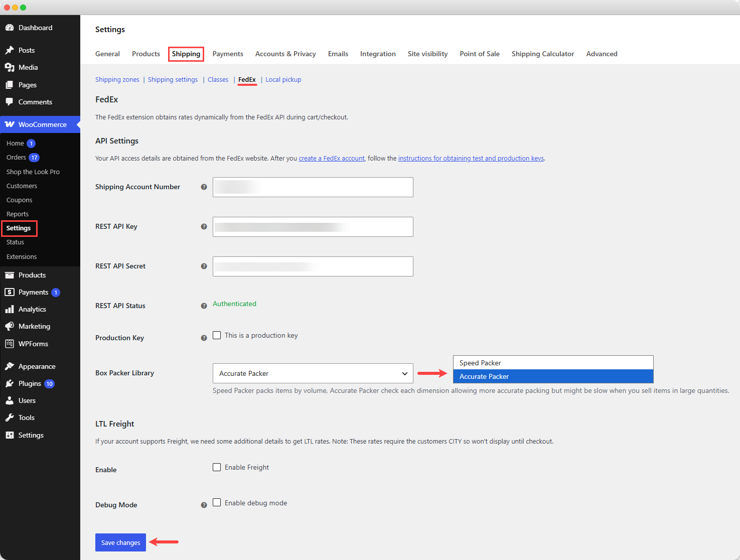
Task: Select the Shipping tab
Action: point(186,54)
